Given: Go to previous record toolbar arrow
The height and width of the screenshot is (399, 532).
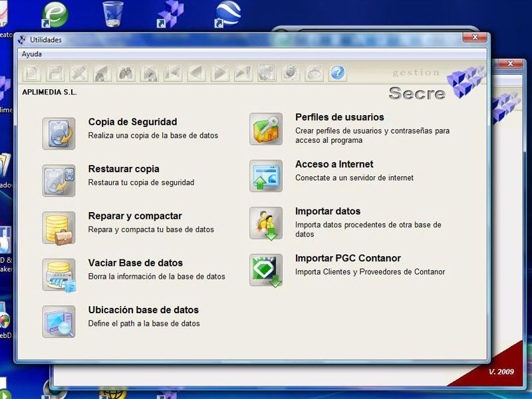Looking at the screenshot, I should coord(196,73).
